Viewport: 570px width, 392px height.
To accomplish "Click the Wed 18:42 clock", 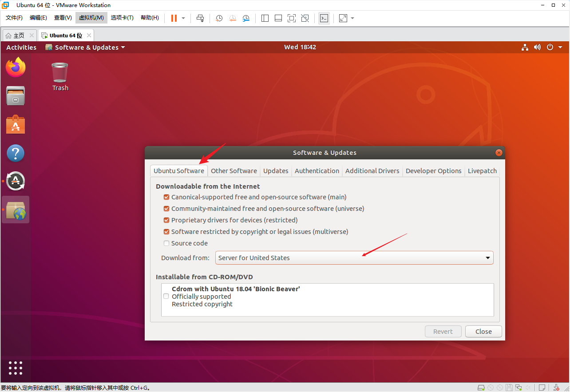I will (300, 47).
